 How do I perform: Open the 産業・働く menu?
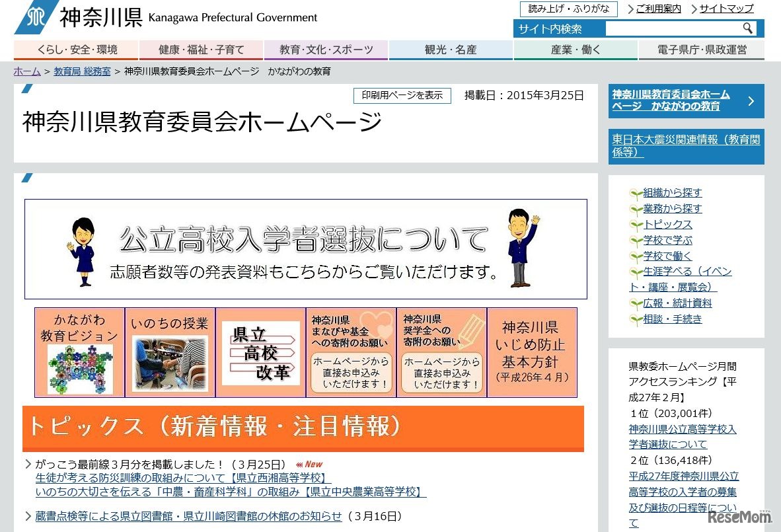click(574, 50)
